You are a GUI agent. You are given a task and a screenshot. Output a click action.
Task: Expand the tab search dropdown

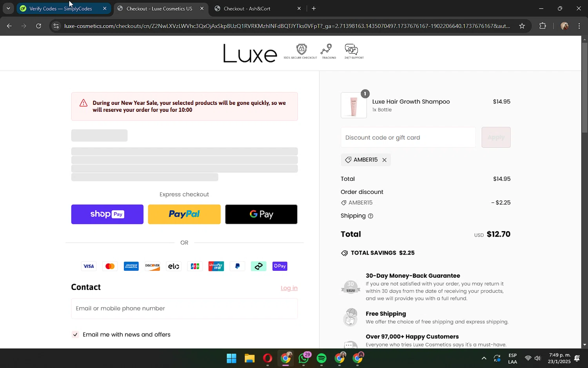point(8,9)
